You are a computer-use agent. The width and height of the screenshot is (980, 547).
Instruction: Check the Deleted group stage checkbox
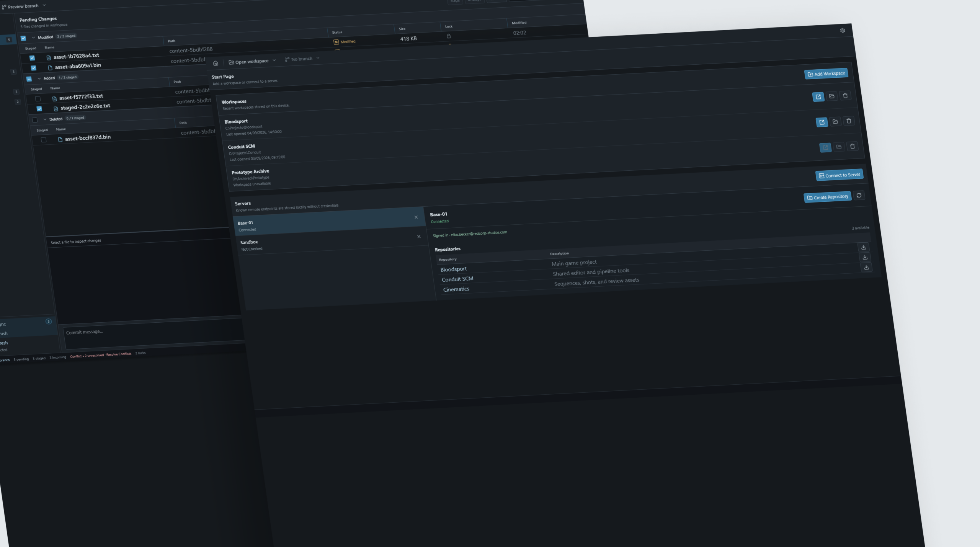point(35,120)
